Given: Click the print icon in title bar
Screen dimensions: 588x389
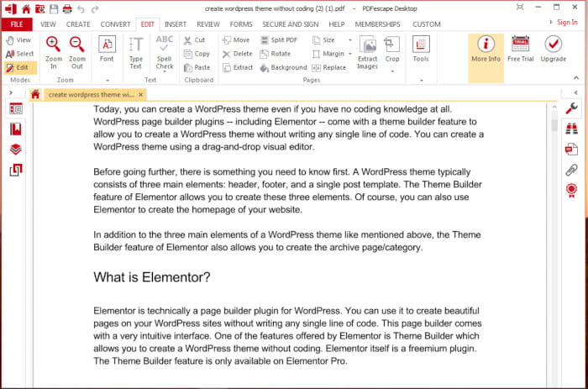Looking at the screenshot, I should click(x=67, y=8).
